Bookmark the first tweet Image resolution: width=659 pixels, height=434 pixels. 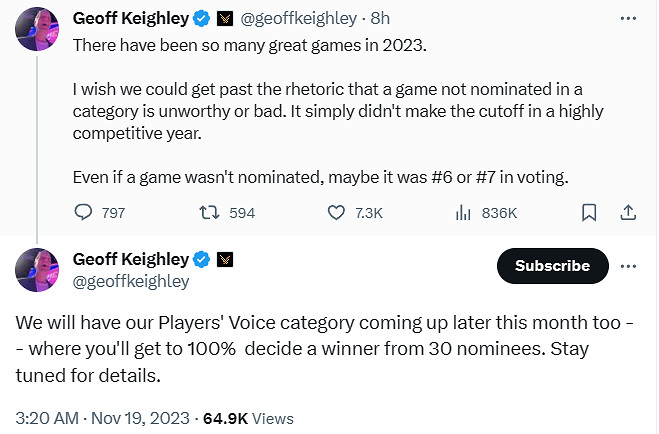point(590,212)
